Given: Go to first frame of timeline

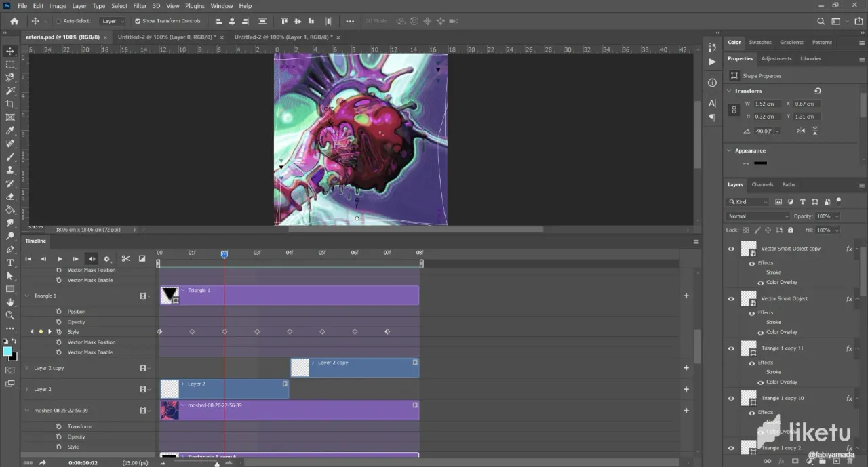Looking at the screenshot, I should (28, 259).
